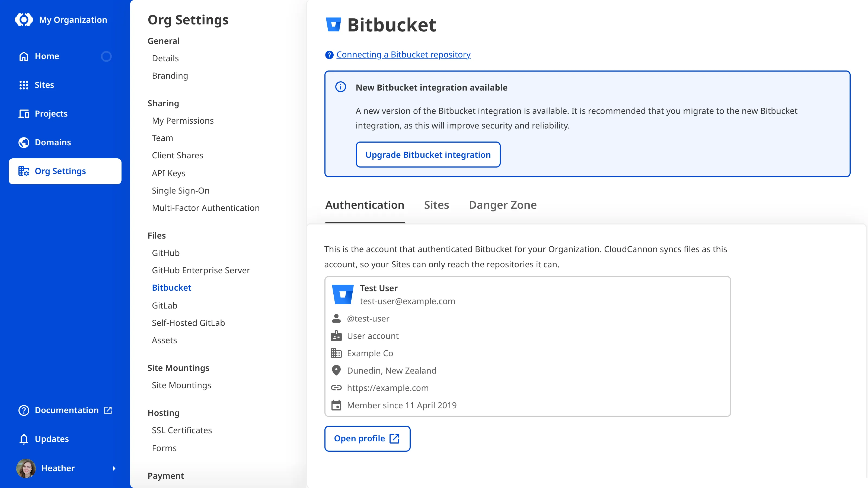This screenshot has width=868, height=488.
Task: Open SSL Certificates under Hosting
Action: [182, 430]
